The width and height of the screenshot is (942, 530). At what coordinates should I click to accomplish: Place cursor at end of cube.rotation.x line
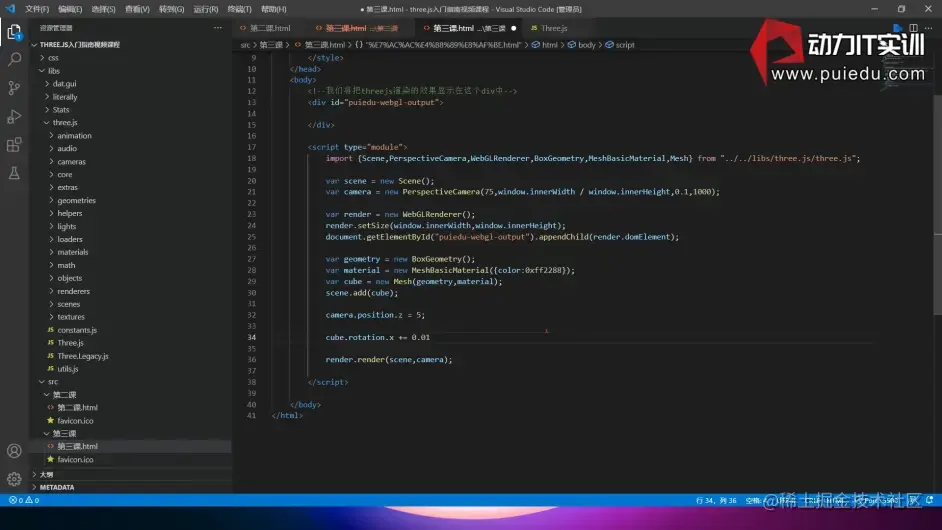click(x=430, y=337)
